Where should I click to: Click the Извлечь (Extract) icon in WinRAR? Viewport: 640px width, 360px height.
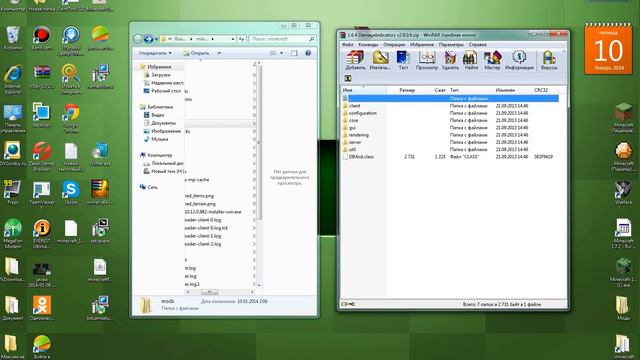coord(380,60)
